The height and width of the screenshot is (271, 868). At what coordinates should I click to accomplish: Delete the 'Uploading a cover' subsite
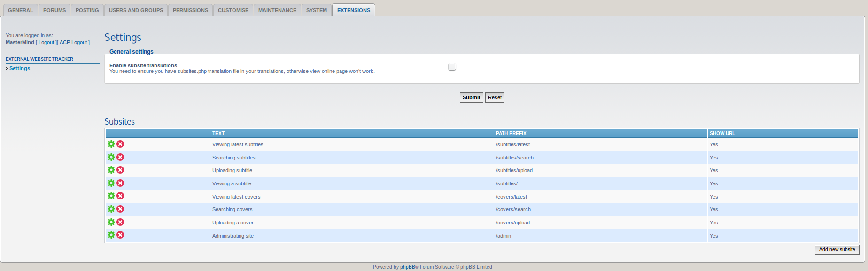(x=120, y=222)
